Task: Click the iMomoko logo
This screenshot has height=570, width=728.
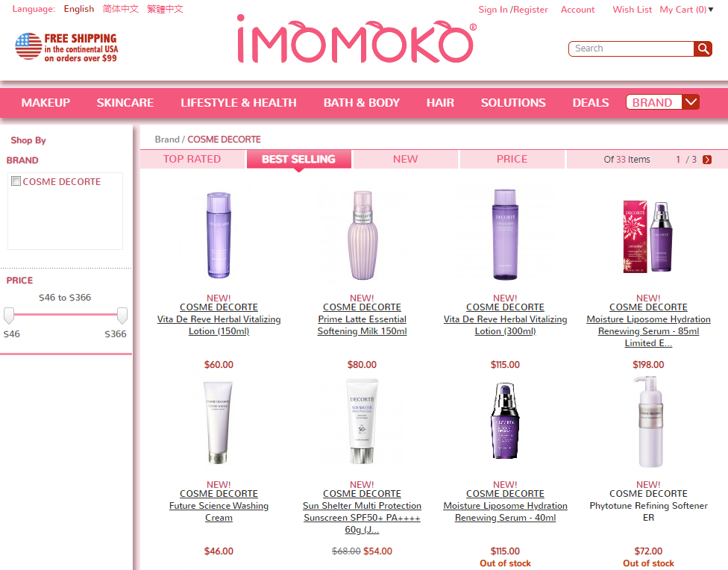Action: [356, 40]
